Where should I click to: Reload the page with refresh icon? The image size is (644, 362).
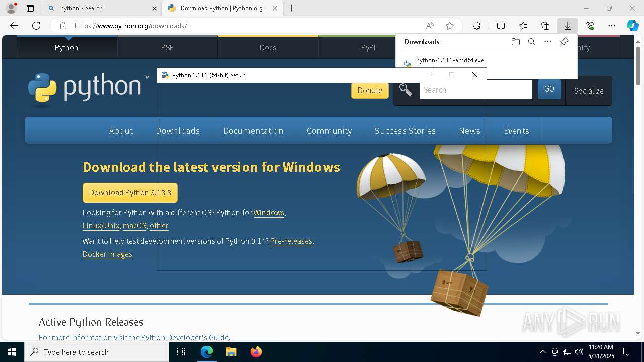pos(36,26)
